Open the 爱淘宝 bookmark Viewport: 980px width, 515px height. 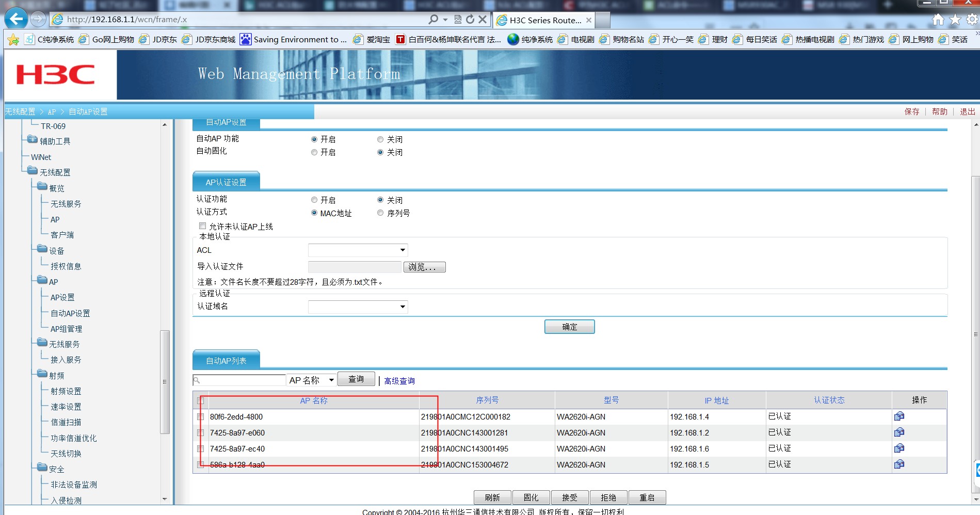click(x=372, y=39)
